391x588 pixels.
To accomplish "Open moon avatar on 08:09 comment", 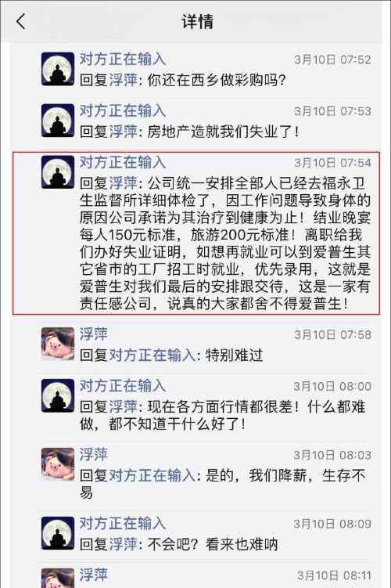I will [58, 533].
